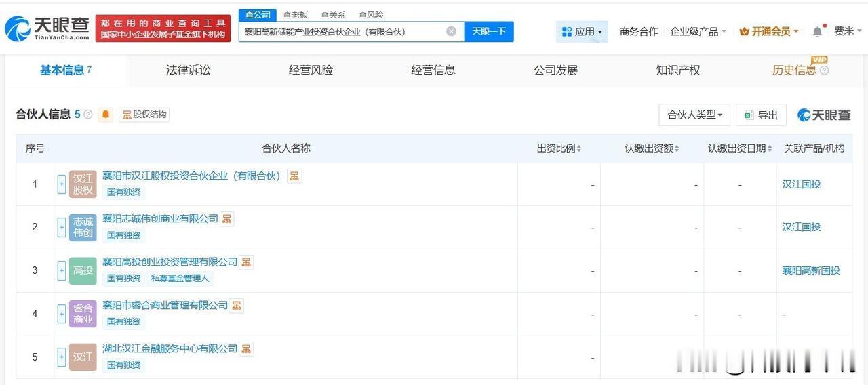868x385 pixels.
Task: Open 汉江国投 link in row 2
Action: pyautogui.click(x=802, y=227)
